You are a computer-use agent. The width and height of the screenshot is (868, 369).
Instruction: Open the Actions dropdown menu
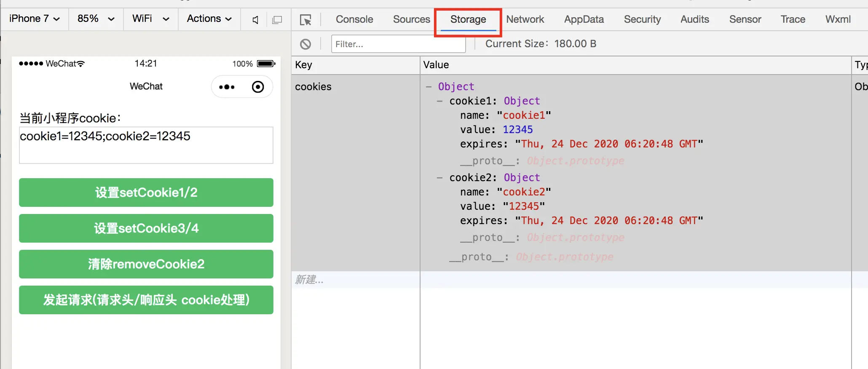tap(209, 19)
